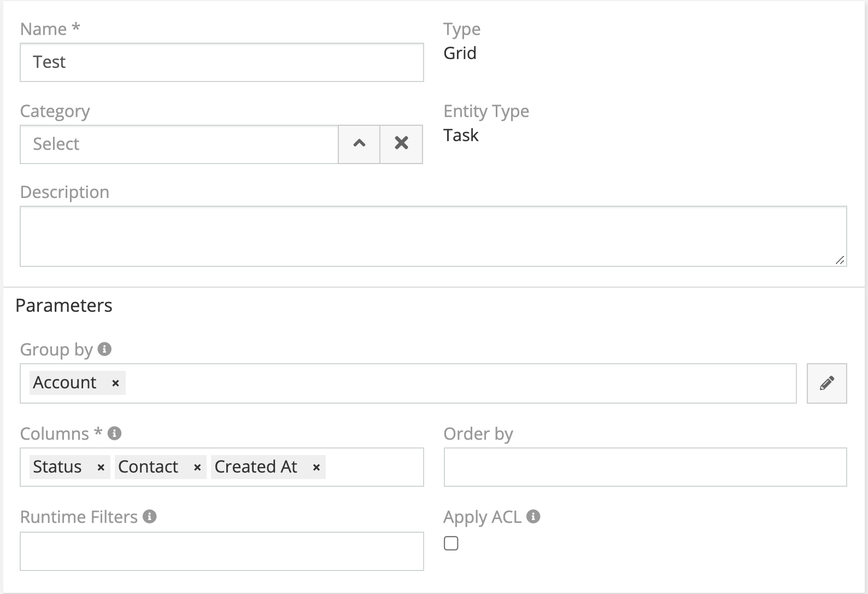Click inside the Name text field

point(221,62)
